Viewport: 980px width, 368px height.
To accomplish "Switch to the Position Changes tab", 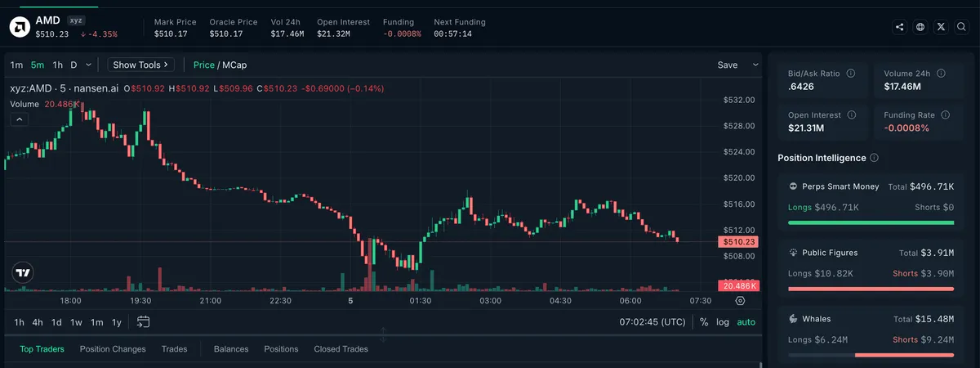I will coord(113,349).
